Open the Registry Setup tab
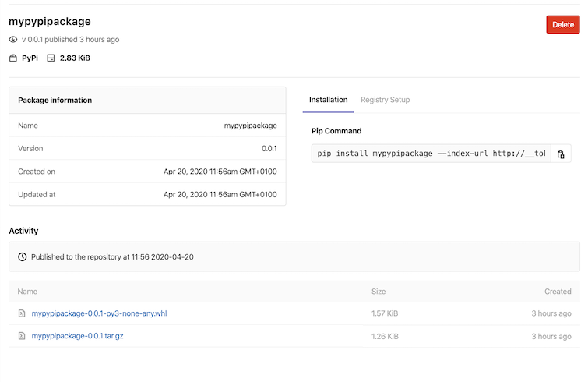 point(386,100)
